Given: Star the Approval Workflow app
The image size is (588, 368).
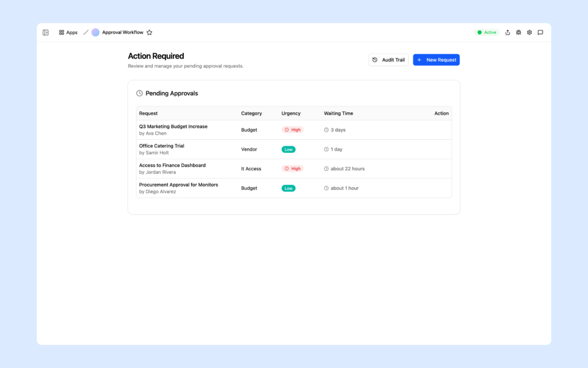Looking at the screenshot, I should click(x=150, y=33).
